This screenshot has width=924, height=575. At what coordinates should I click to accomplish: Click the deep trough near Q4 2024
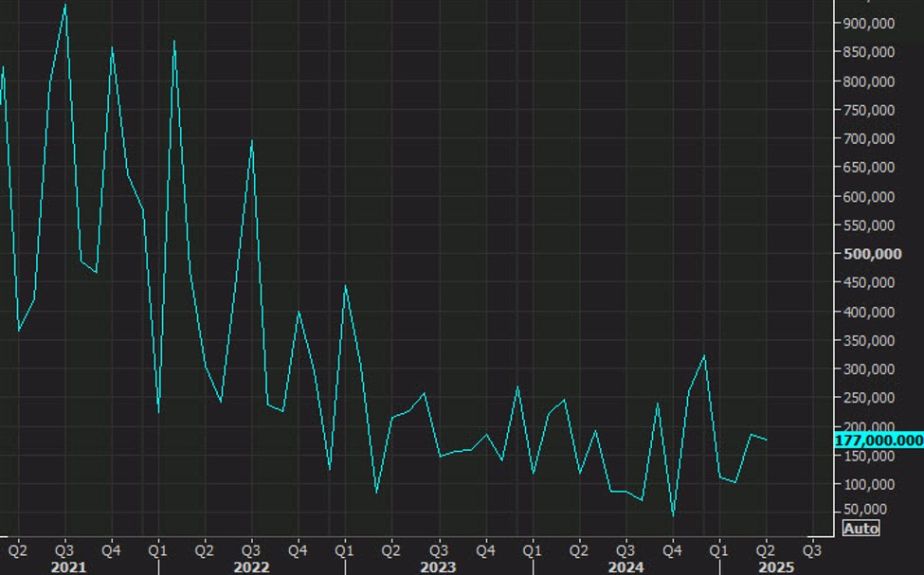coord(674,516)
